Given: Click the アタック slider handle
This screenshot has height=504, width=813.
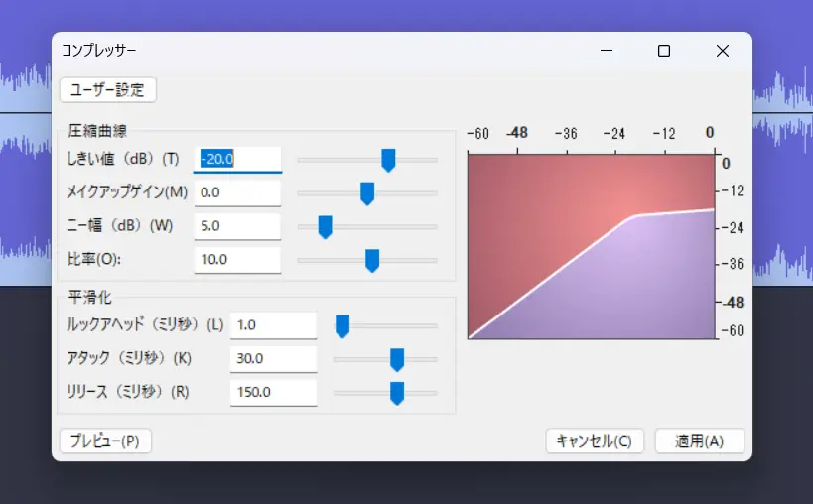Looking at the screenshot, I should (x=397, y=359).
